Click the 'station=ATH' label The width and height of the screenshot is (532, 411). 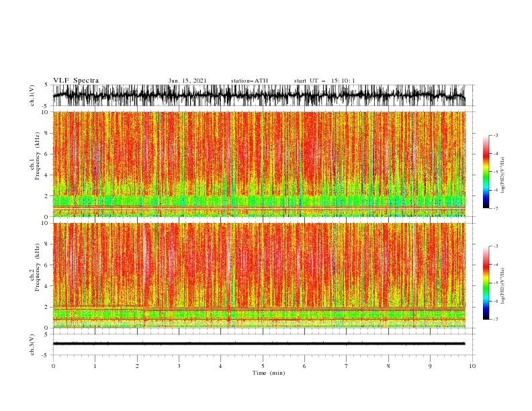(249, 81)
